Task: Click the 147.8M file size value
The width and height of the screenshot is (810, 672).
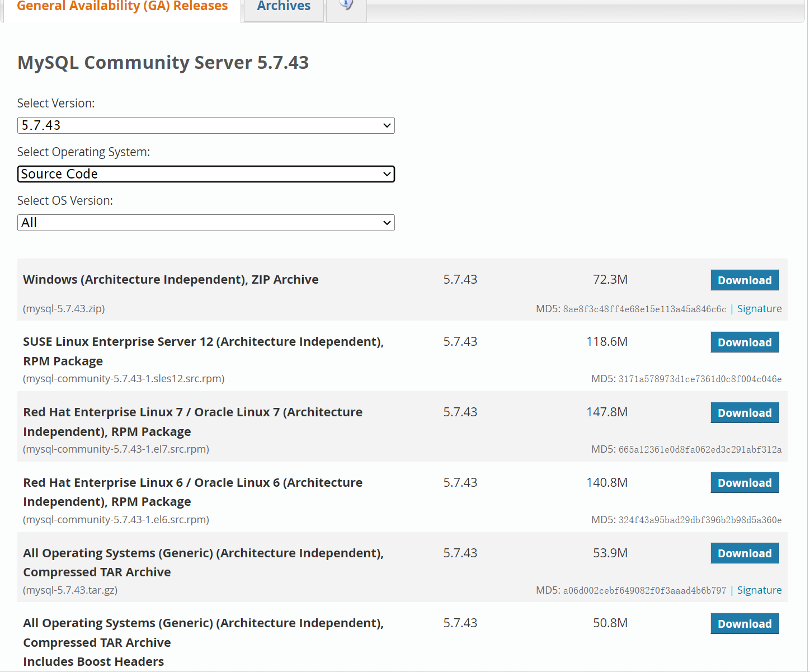Action: [x=607, y=412]
